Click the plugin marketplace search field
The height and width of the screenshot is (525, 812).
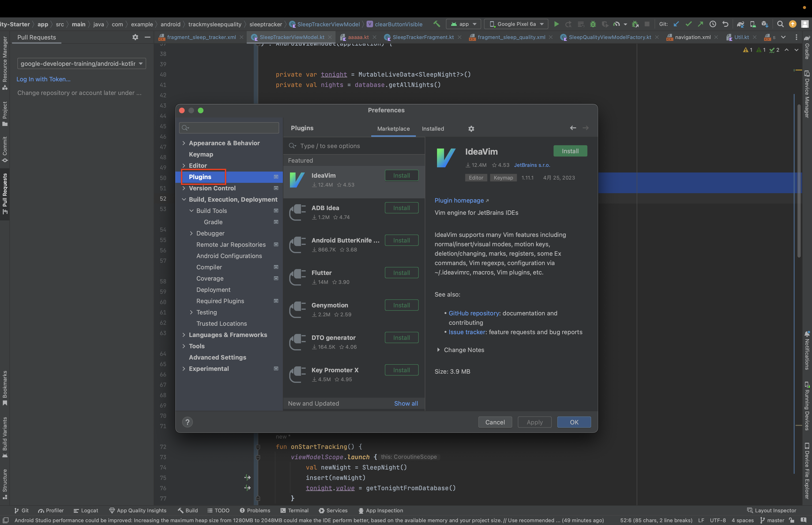(x=354, y=146)
